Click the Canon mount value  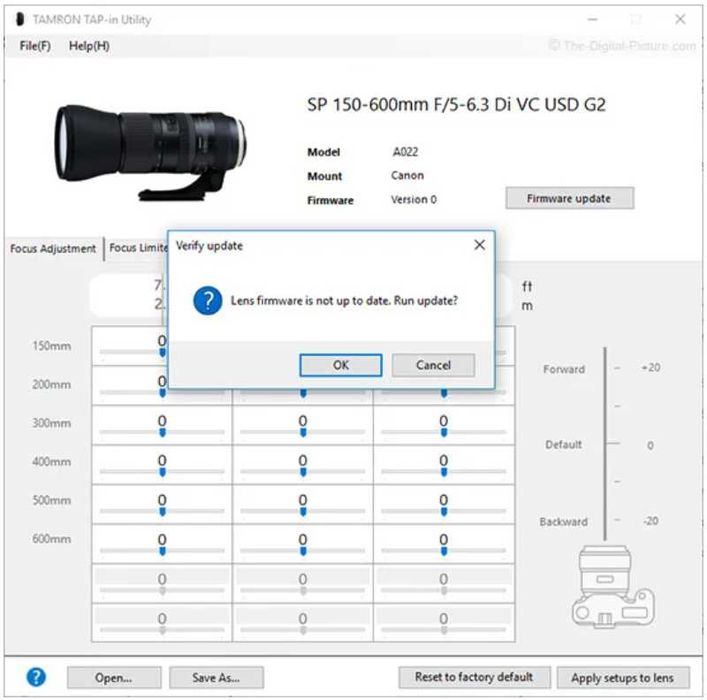point(407,175)
